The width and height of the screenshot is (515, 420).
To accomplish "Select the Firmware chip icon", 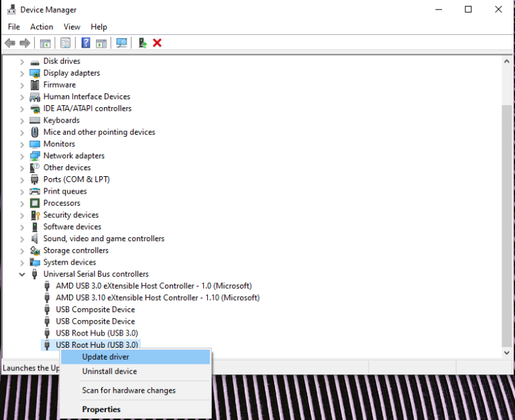I will point(35,85).
